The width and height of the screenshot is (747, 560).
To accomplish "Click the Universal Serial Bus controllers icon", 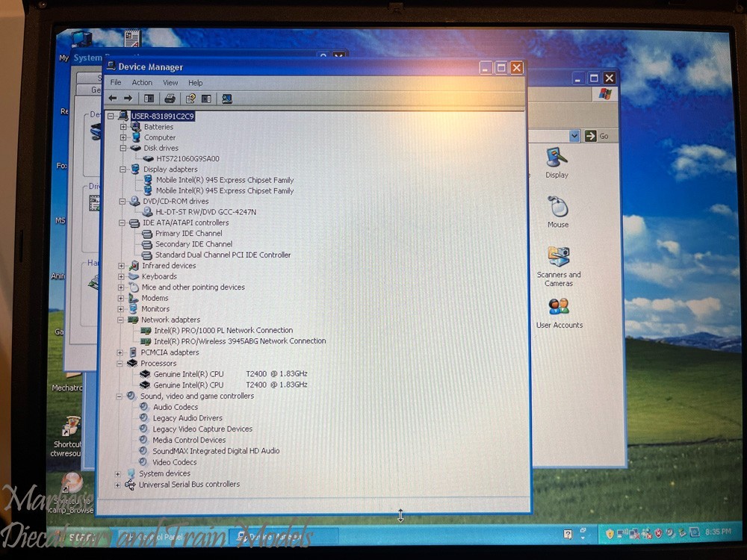I will tap(130, 485).
